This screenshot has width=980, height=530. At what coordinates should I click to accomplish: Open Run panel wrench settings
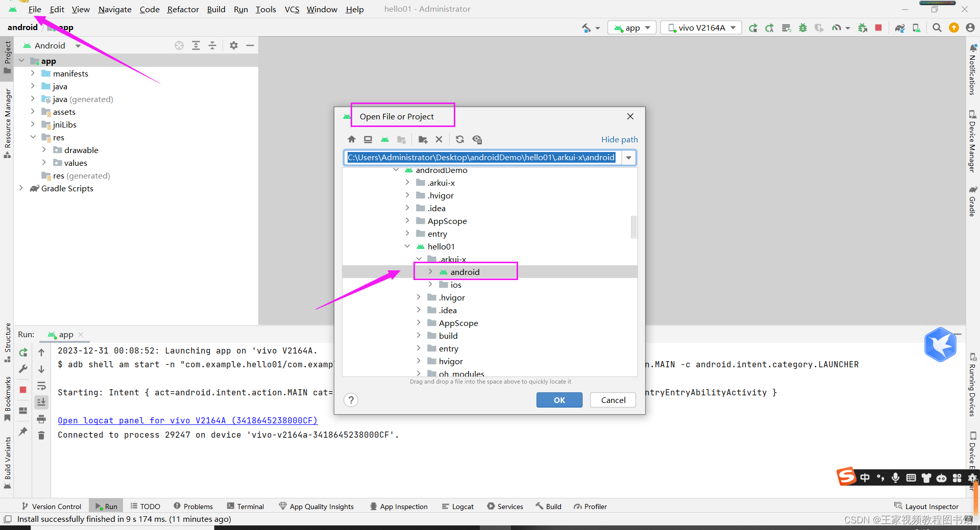click(23, 369)
